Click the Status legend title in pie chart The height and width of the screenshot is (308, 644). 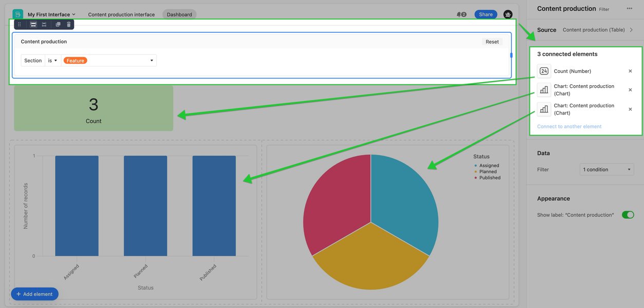(481, 157)
